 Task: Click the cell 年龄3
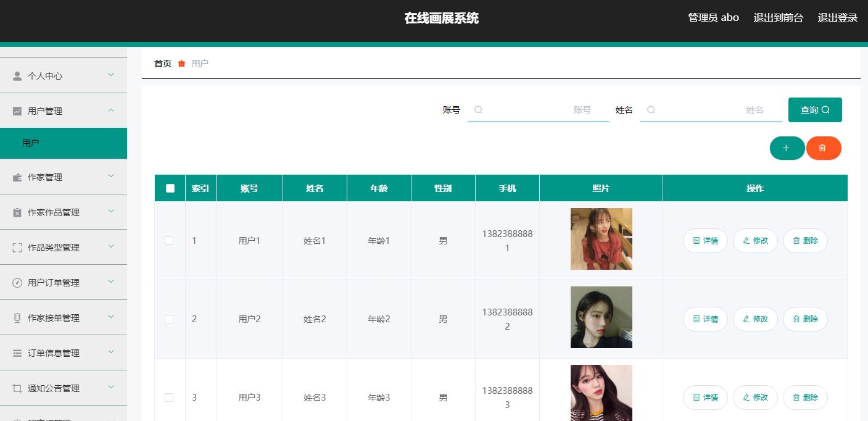pos(379,398)
